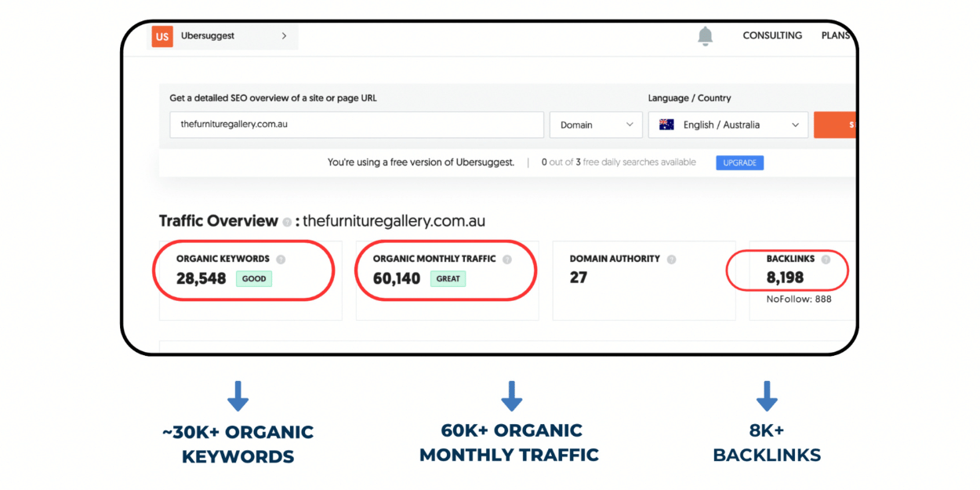The width and height of the screenshot is (980, 490).
Task: Click the Australia flag icon
Action: [666, 125]
